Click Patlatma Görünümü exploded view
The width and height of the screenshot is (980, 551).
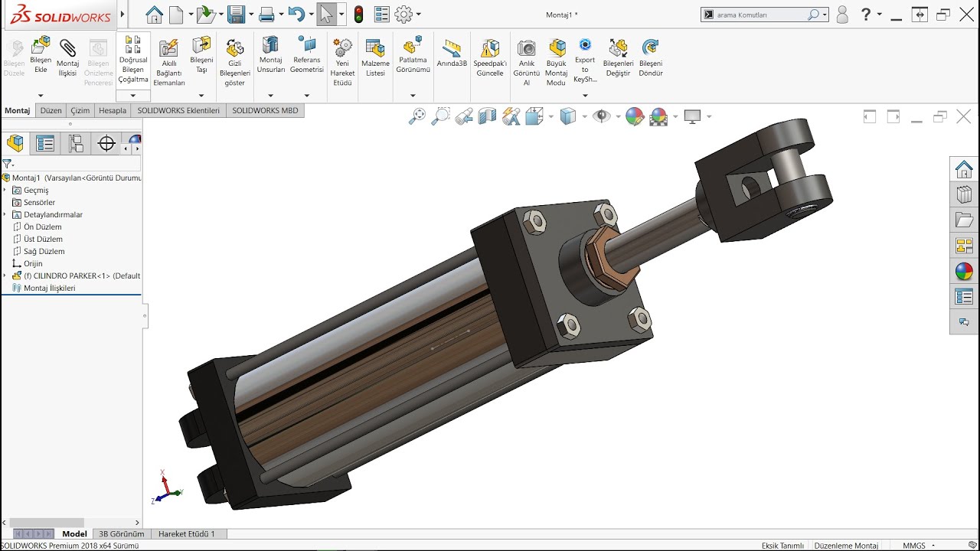coord(413,55)
